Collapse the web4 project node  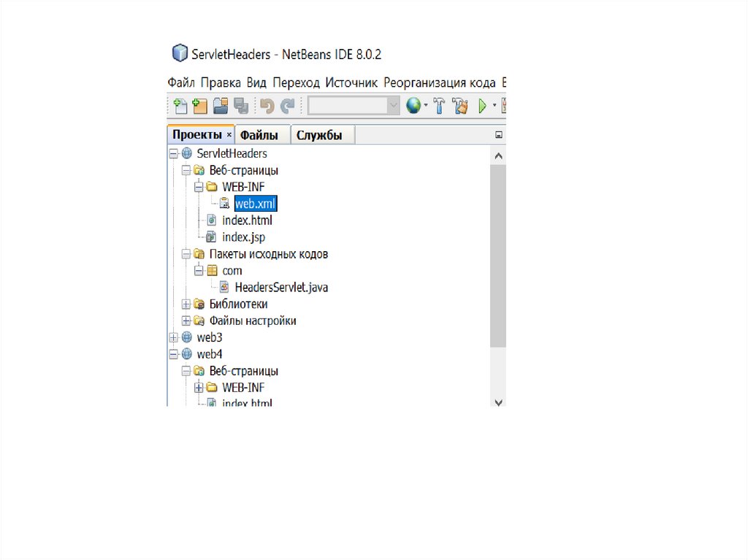point(173,354)
